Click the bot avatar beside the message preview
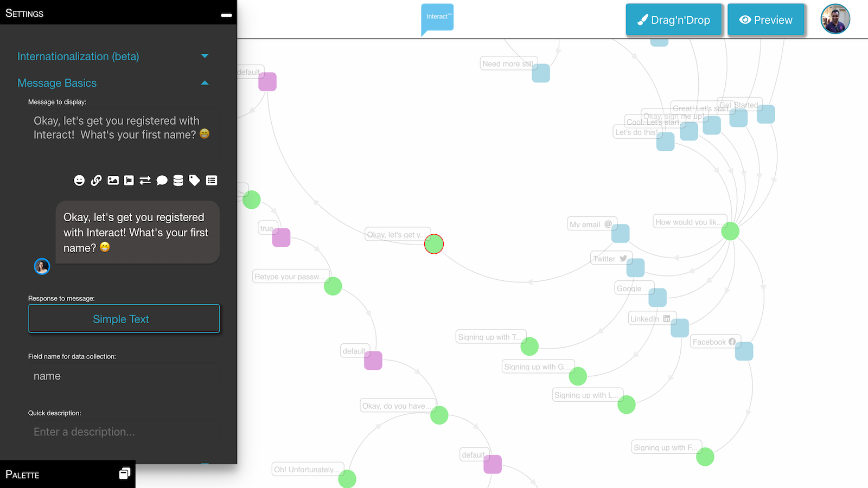This screenshot has width=868, height=488. coord(42,266)
